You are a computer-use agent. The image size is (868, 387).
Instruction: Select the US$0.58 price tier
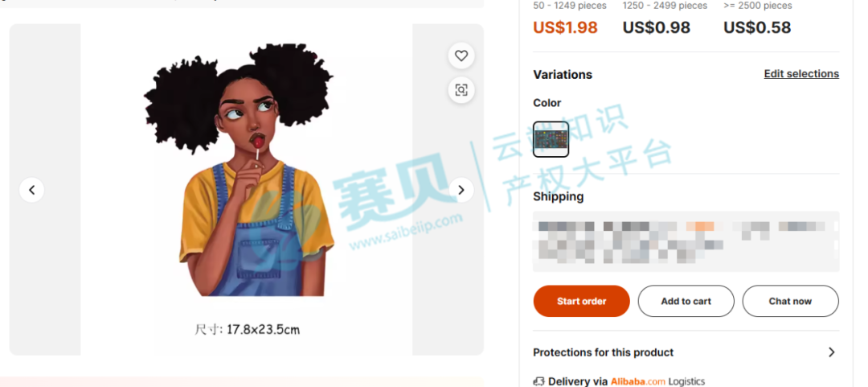click(x=757, y=27)
